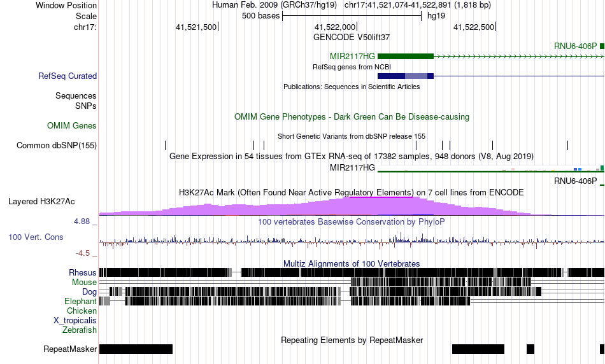Click the SNPs track label
Image resolution: width=605 pixels, height=364 pixels.
click(86, 106)
